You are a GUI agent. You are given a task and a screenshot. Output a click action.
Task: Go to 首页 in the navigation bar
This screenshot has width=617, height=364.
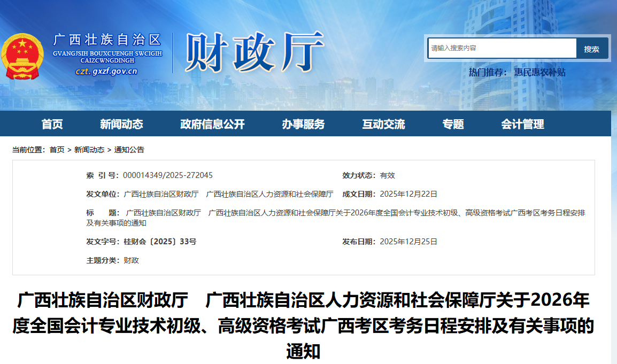pos(52,124)
